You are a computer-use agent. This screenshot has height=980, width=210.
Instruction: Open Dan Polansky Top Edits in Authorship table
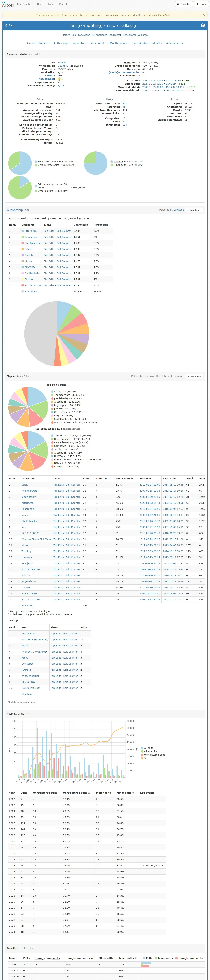(49, 243)
